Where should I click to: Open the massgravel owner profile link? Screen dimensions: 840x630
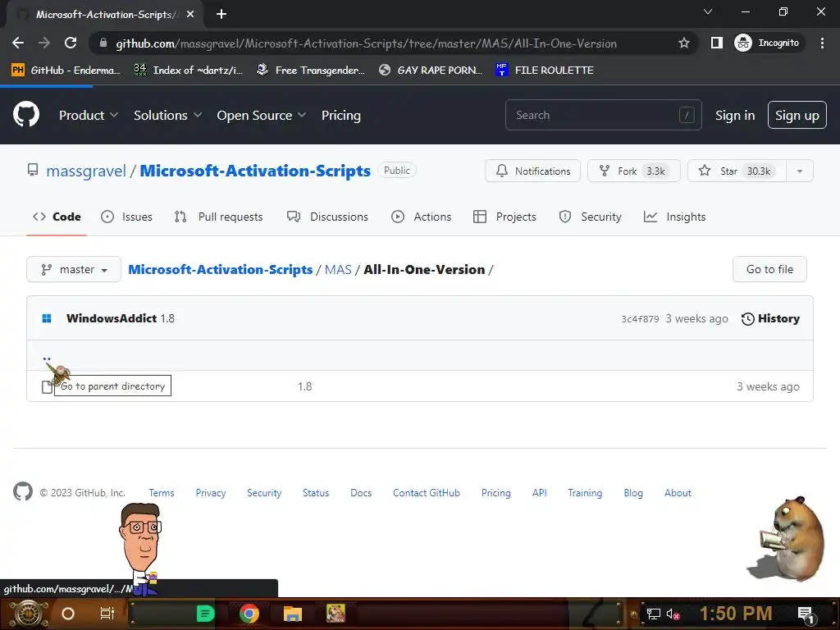pyautogui.click(x=85, y=171)
